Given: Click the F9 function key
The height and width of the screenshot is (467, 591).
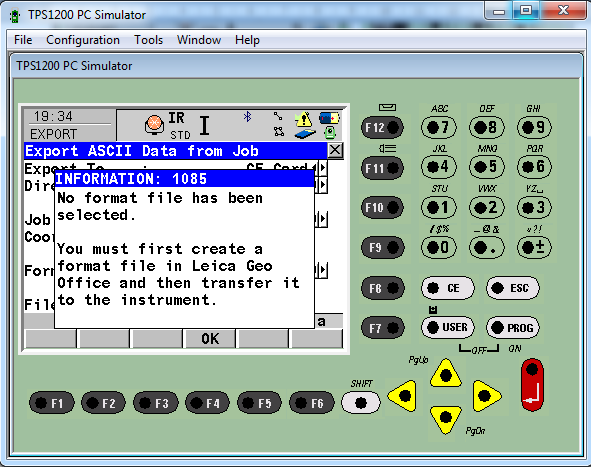Looking at the screenshot, I should (x=382, y=247).
